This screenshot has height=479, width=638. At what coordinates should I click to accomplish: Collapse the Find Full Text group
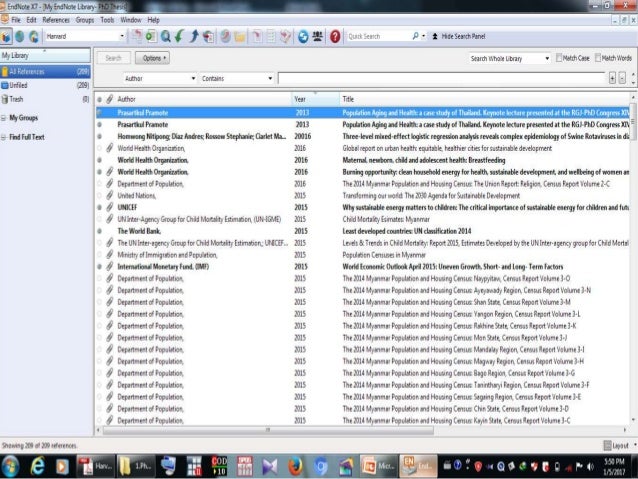tap(4, 137)
